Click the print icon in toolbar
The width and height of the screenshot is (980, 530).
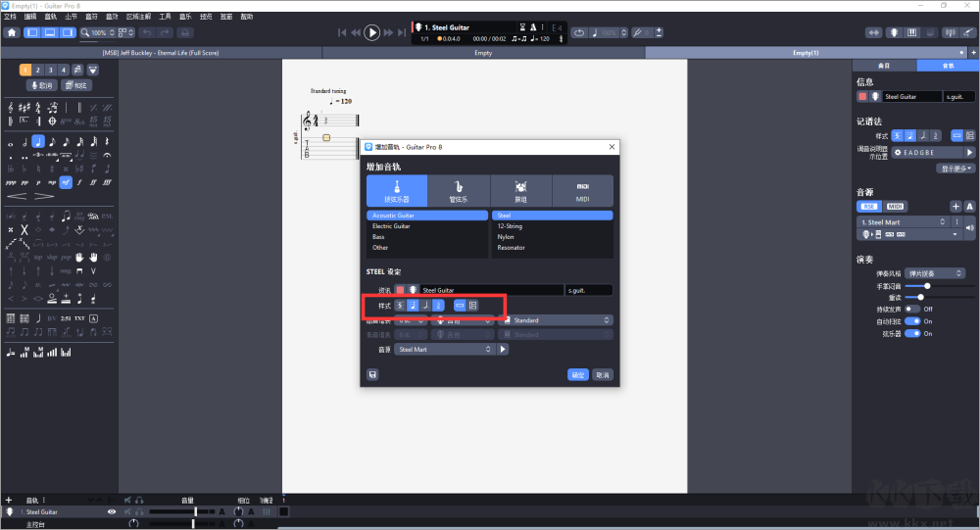point(184,32)
